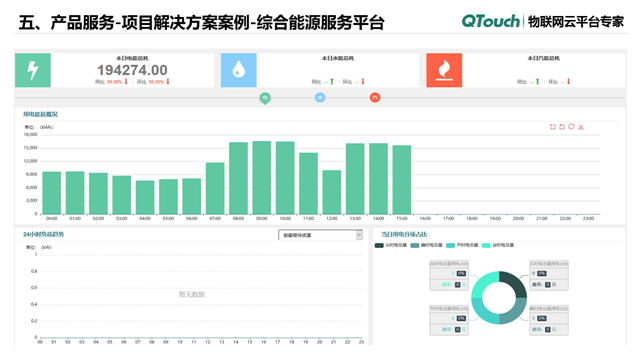Click the gas card red down arrow
This screenshot has width=640, height=360.
(568, 82)
